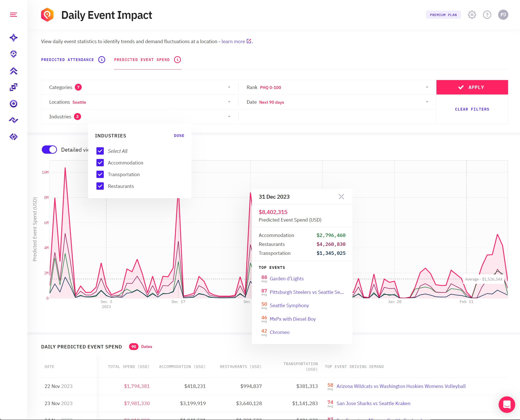Uncheck the Restaurants industry checkbox
520x420 pixels.
point(100,186)
